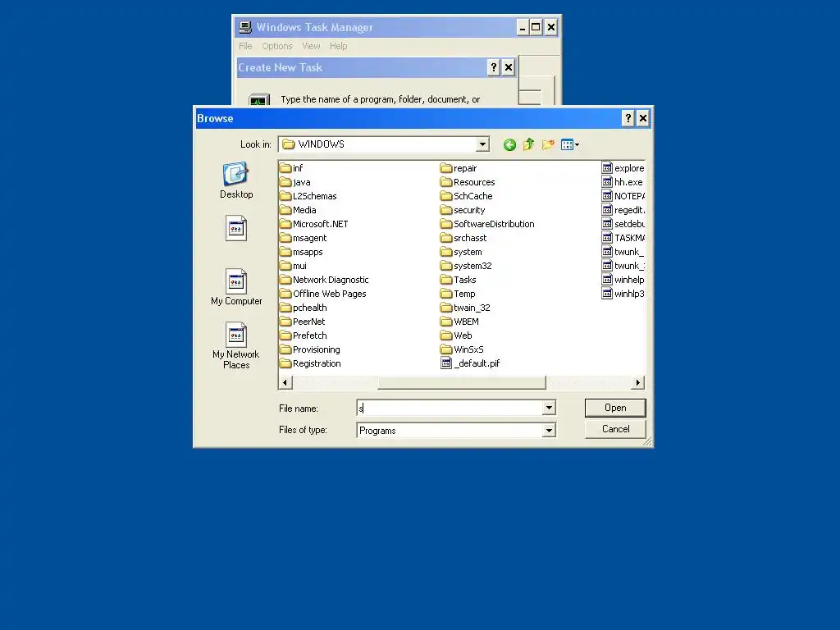The height and width of the screenshot is (630, 840).
Task: Select the Microsoft.NET folder
Action: (314, 224)
